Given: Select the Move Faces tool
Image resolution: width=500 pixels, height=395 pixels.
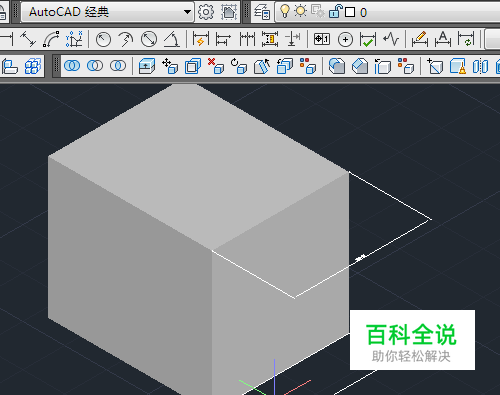Looking at the screenshot, I should (x=170, y=66).
